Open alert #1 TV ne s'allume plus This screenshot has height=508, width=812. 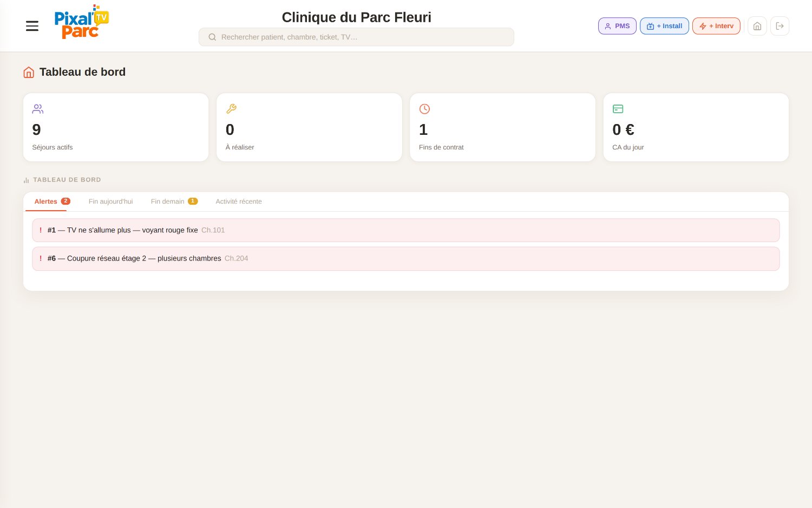[406, 230]
